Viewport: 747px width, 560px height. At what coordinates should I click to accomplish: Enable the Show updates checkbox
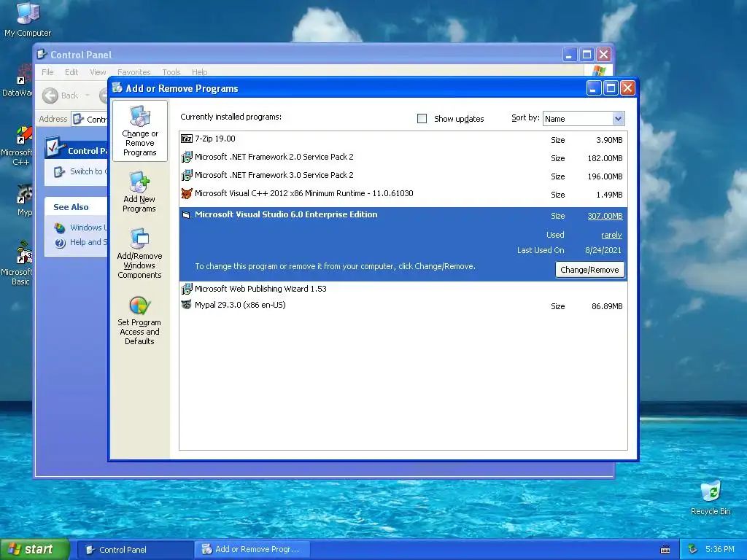pos(422,119)
